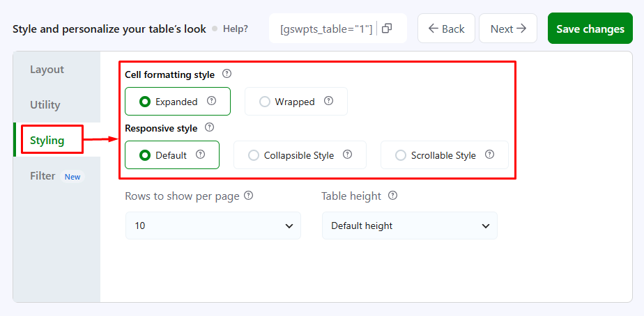
Task: Click the 'Responsive style' label
Action: [161, 128]
